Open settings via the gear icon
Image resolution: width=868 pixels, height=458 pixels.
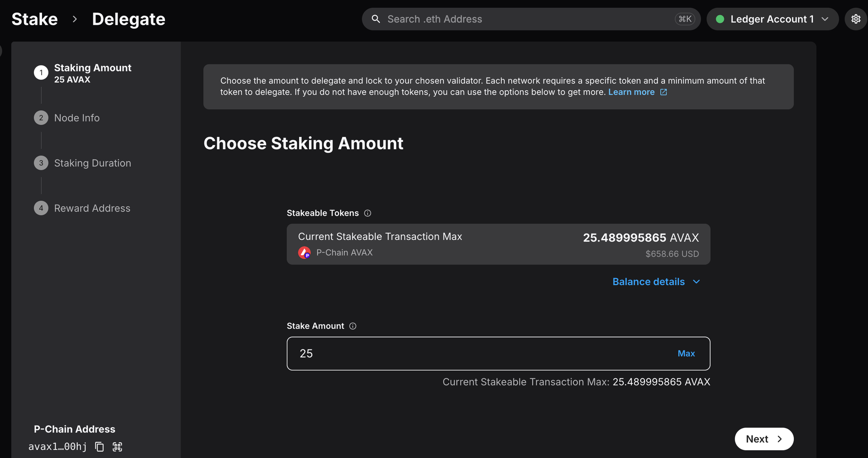click(x=855, y=19)
